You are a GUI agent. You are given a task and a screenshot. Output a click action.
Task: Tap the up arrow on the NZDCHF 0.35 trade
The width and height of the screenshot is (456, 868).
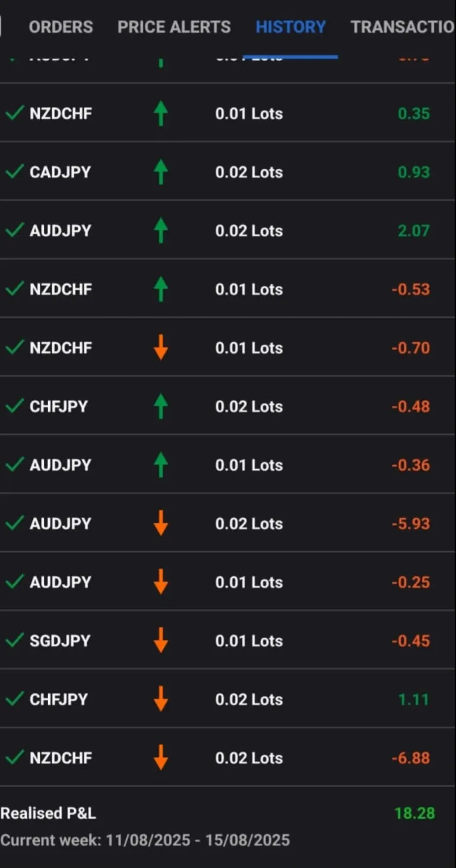click(160, 113)
